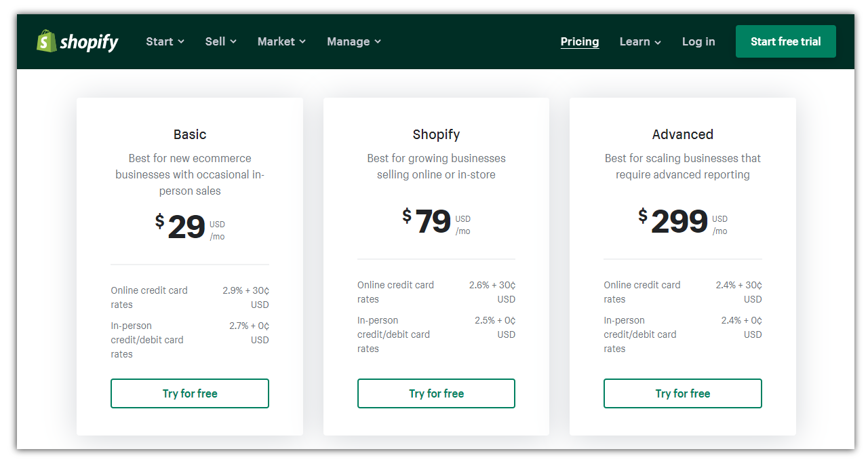Click Shopify plan's Online credit card rates label
The height and width of the screenshot is (464, 868).
[395, 292]
